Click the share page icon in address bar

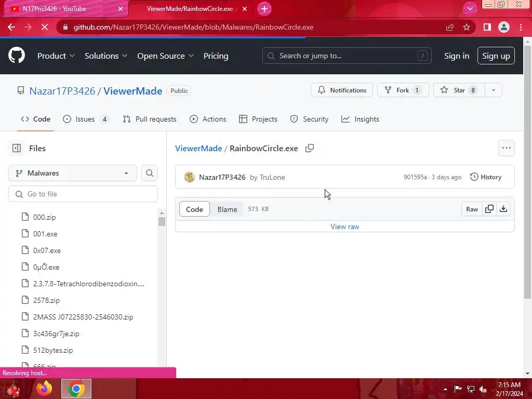[x=450, y=27]
